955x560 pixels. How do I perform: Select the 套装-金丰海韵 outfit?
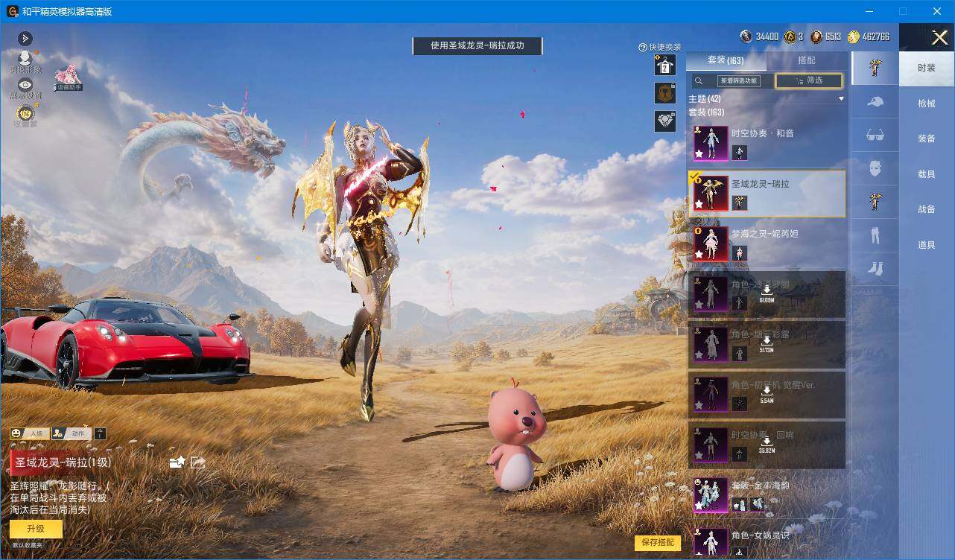click(x=767, y=494)
